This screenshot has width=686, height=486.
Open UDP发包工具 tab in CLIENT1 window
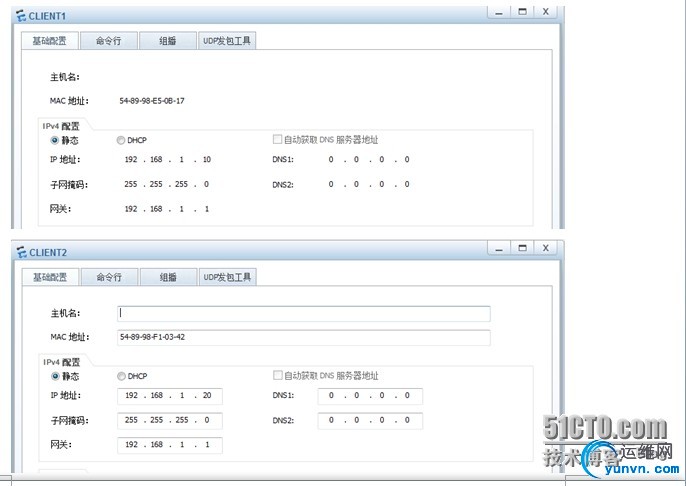227,41
